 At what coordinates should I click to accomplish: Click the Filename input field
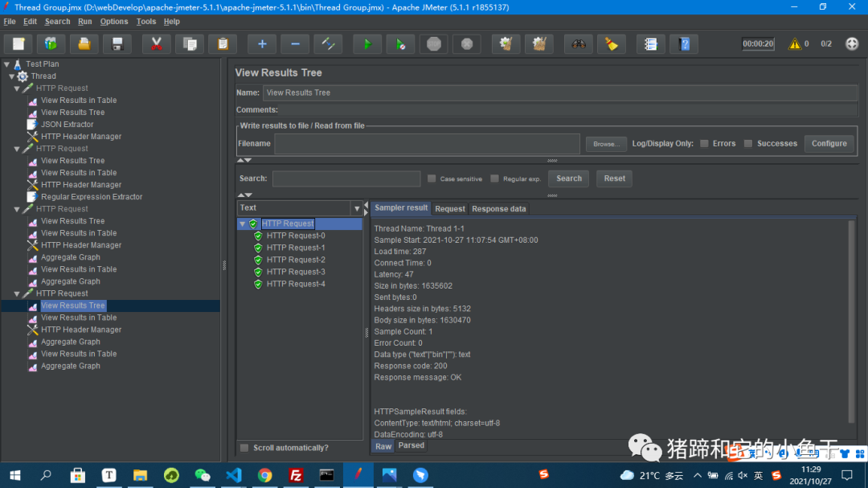coord(427,143)
